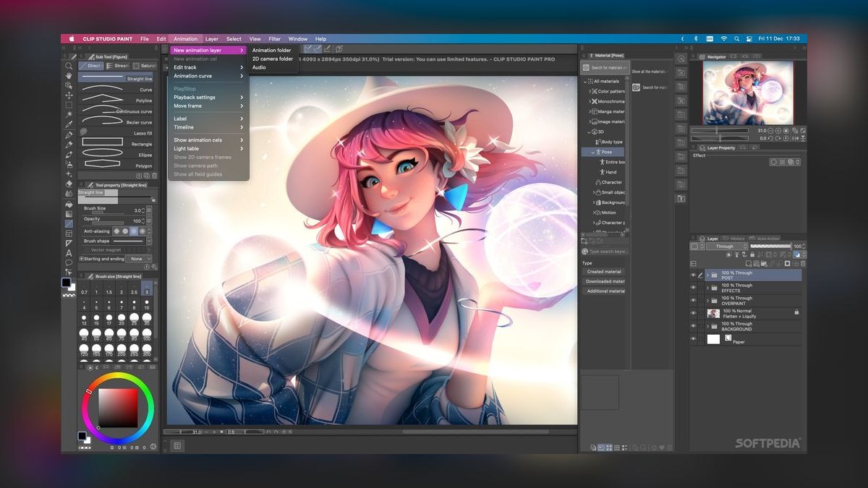This screenshot has height=488, width=868.
Task: Collapse the All materials tree
Action: (586, 81)
